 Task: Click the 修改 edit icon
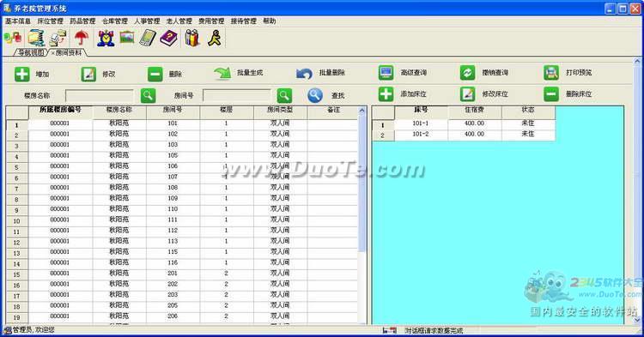point(88,75)
